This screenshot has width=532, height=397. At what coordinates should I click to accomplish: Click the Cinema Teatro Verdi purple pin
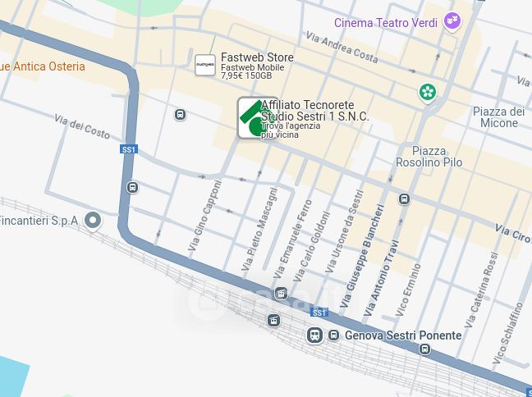(x=452, y=21)
